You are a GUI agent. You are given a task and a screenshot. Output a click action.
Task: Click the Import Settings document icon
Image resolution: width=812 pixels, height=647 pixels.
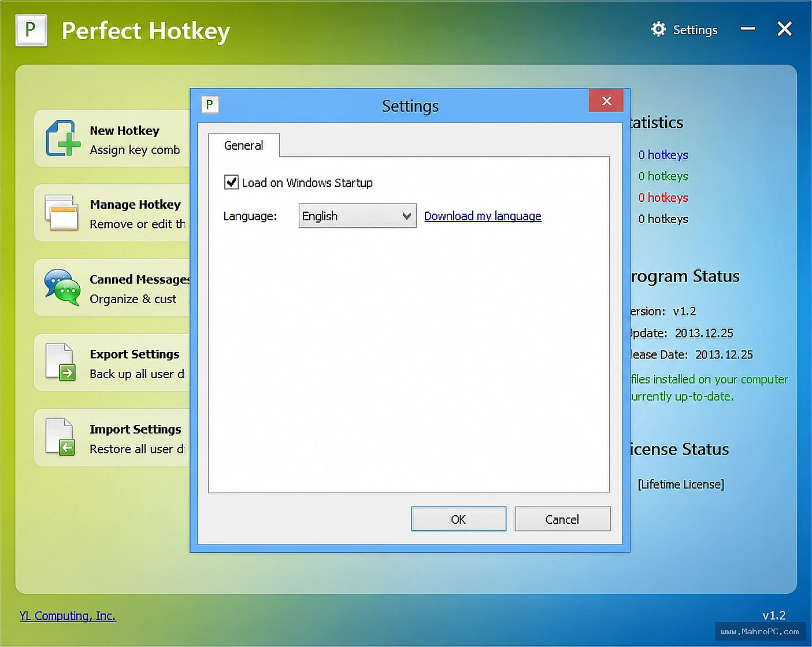[x=61, y=437]
